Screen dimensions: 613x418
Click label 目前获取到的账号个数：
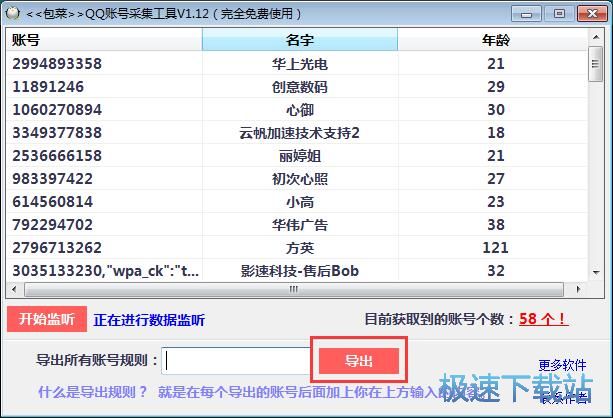click(x=441, y=319)
